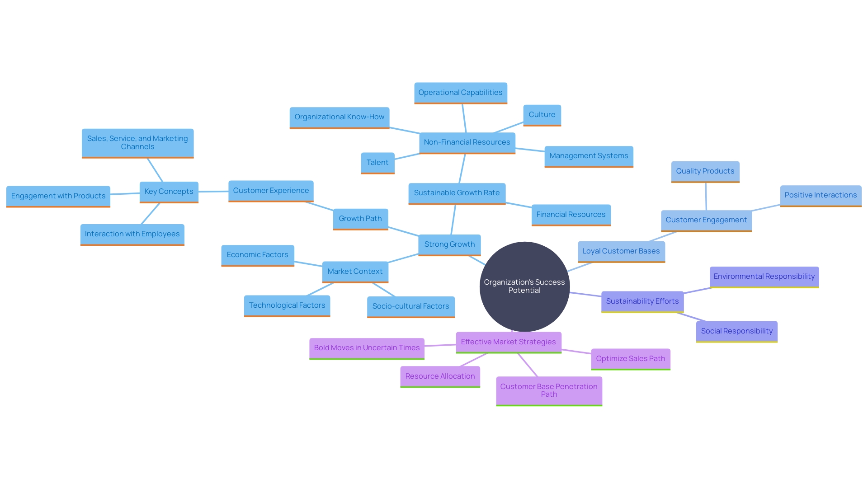The height and width of the screenshot is (488, 868).
Task: Click the Organization's Success Potential node
Action: pyautogui.click(x=524, y=286)
